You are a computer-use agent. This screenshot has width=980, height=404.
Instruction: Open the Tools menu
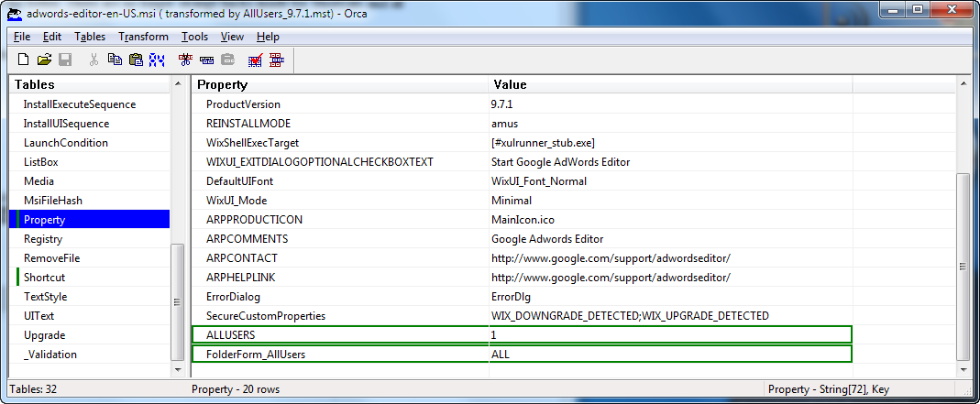(195, 37)
